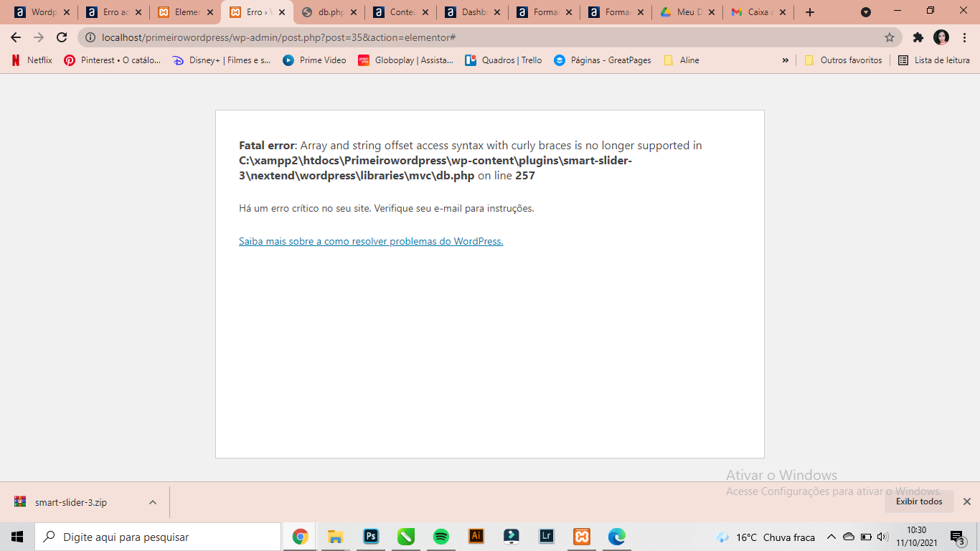
Task: Click the Exibir todos downloads button
Action: click(919, 501)
